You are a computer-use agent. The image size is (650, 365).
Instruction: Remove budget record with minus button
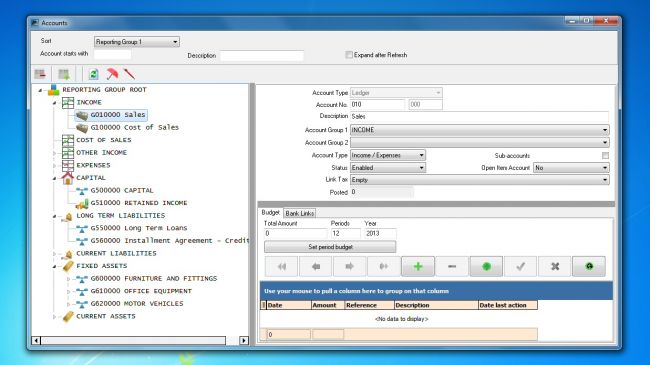click(452, 266)
